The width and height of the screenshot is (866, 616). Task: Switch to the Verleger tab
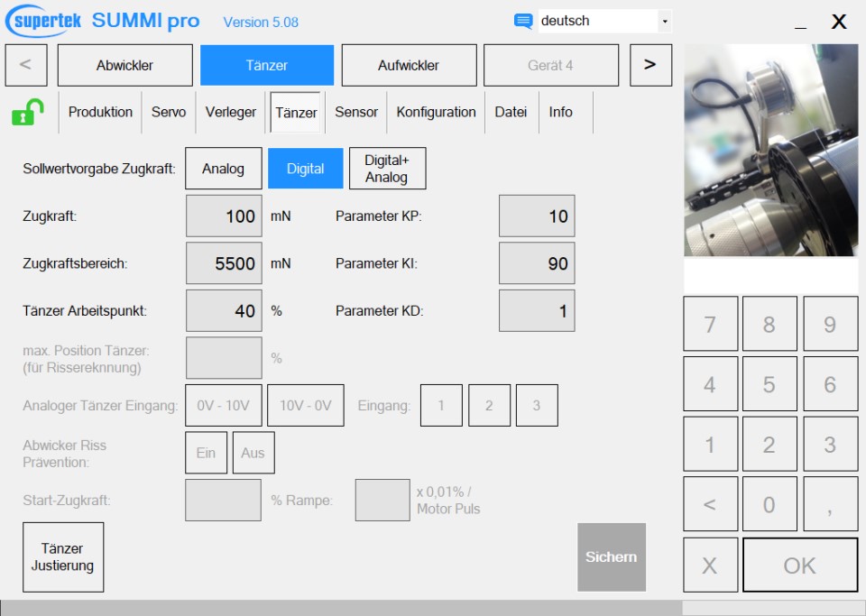point(231,112)
